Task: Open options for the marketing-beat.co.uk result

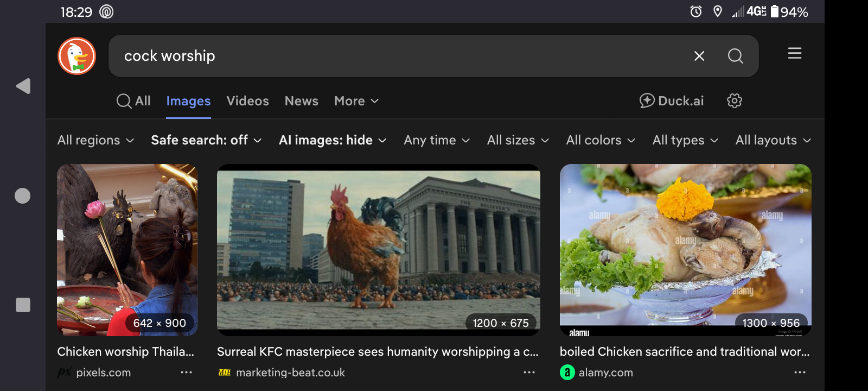Action: (x=529, y=373)
